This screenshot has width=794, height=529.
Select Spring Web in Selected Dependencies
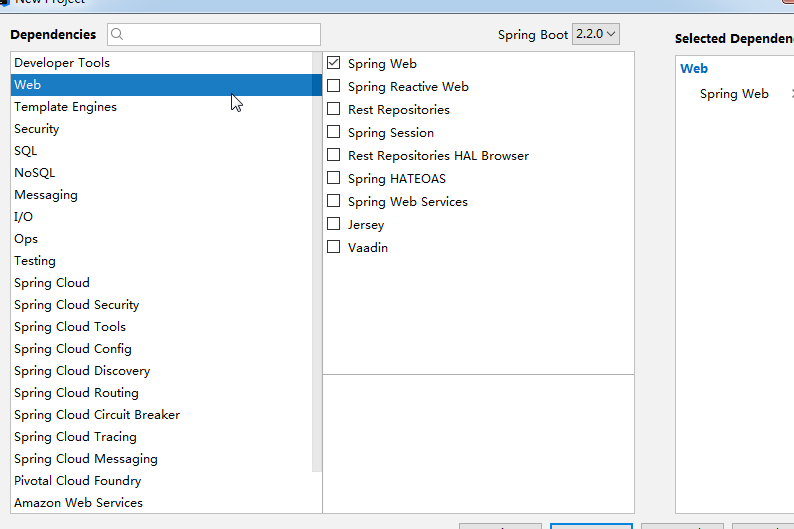(x=734, y=94)
